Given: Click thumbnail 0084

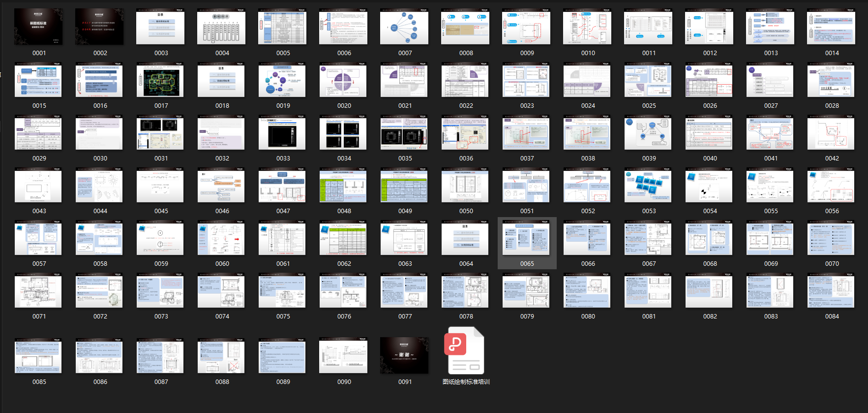Looking at the screenshot, I should pos(831,290).
